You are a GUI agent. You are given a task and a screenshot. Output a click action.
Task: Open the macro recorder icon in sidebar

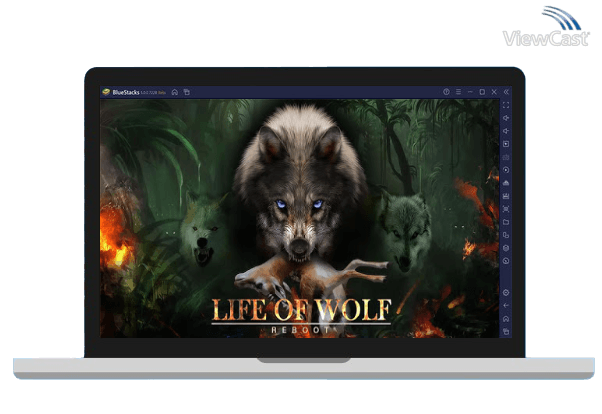506,196
